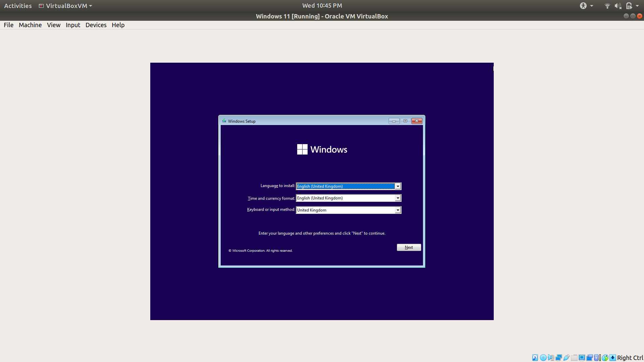Click the Microsoft Corporation copyright text
644x362 pixels.
click(x=261, y=251)
